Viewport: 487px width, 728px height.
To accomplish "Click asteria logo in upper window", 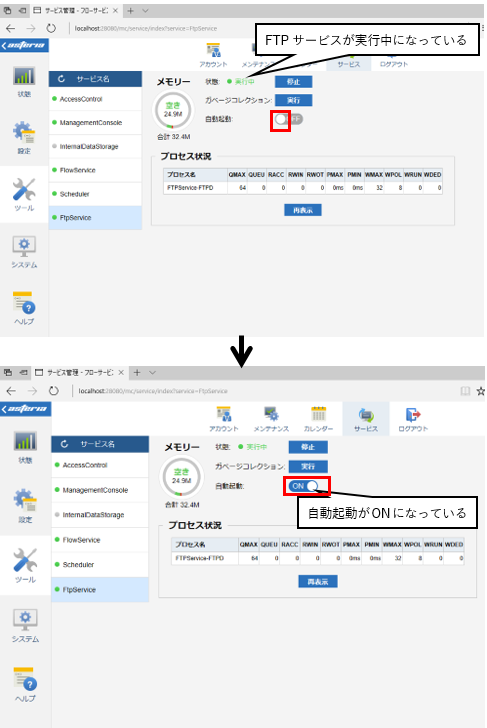I will [x=24, y=45].
